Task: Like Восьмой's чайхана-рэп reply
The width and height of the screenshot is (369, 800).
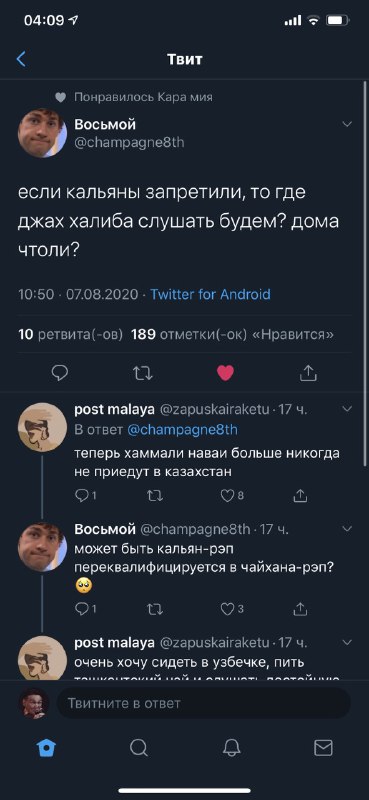Action: tap(232, 608)
